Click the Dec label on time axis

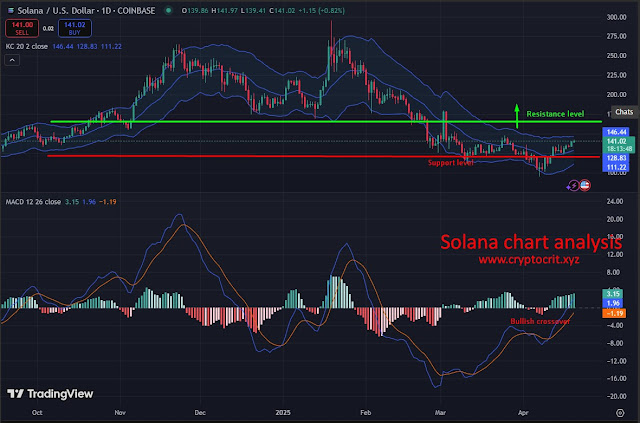(200, 412)
